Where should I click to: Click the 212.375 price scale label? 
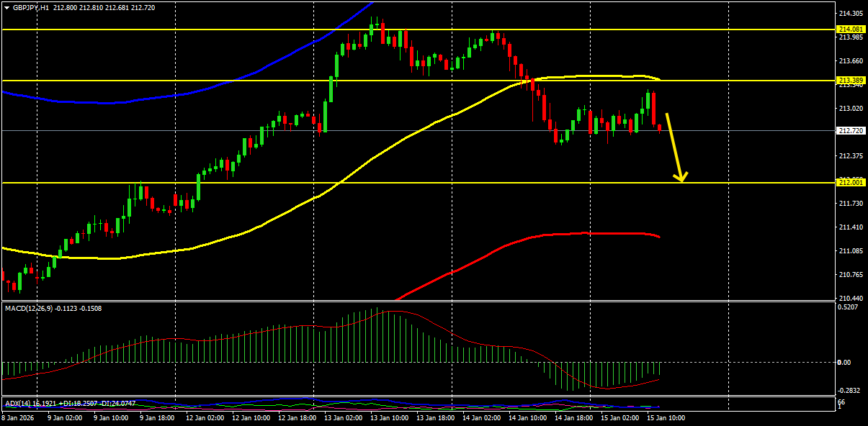[851, 156]
